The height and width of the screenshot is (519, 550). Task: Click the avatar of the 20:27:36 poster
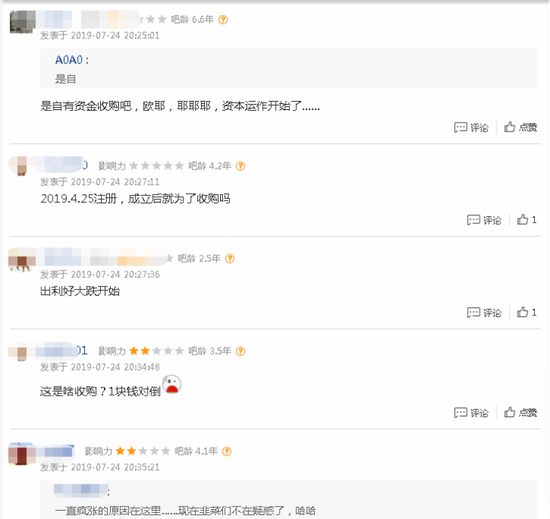[22, 260]
